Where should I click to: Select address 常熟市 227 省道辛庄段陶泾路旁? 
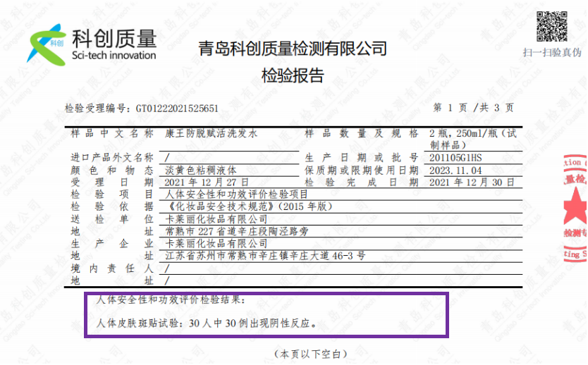coord(237,232)
